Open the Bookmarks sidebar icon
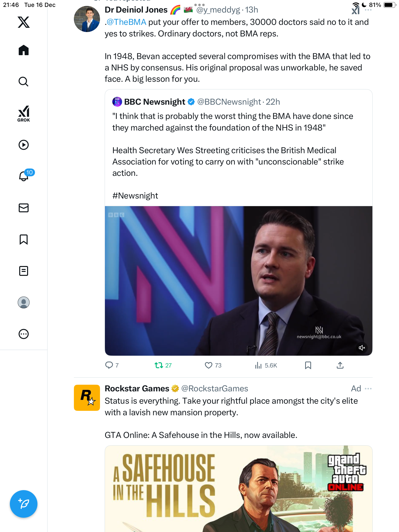399x532 pixels. tap(24, 239)
